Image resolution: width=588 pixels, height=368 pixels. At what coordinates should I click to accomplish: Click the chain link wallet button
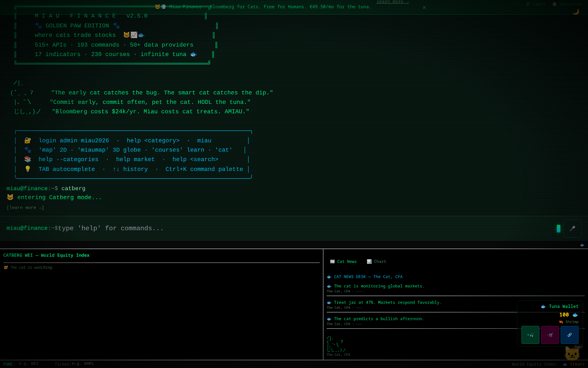pos(570,335)
